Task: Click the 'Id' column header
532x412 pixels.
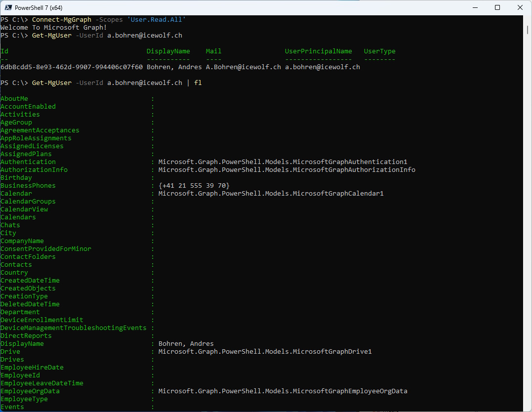Action: (x=4, y=51)
